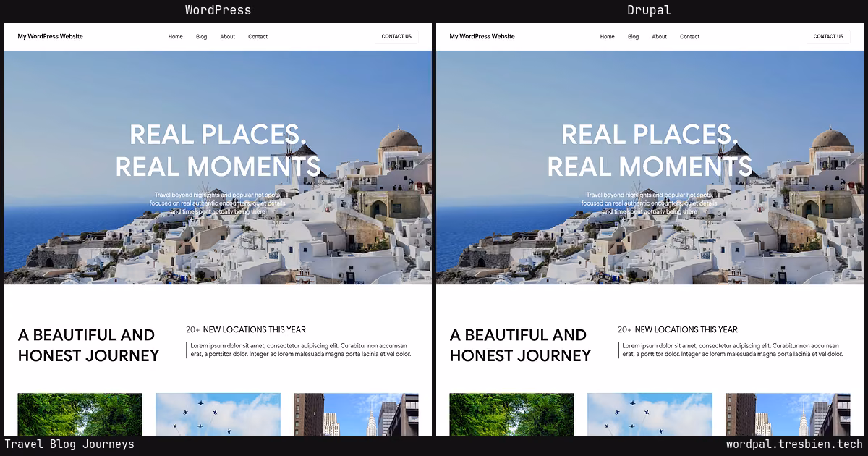
Task: Click 'A BEAUTIFUL AND HONEST JOURNEY' heading on Drupal
Action: coord(520,345)
